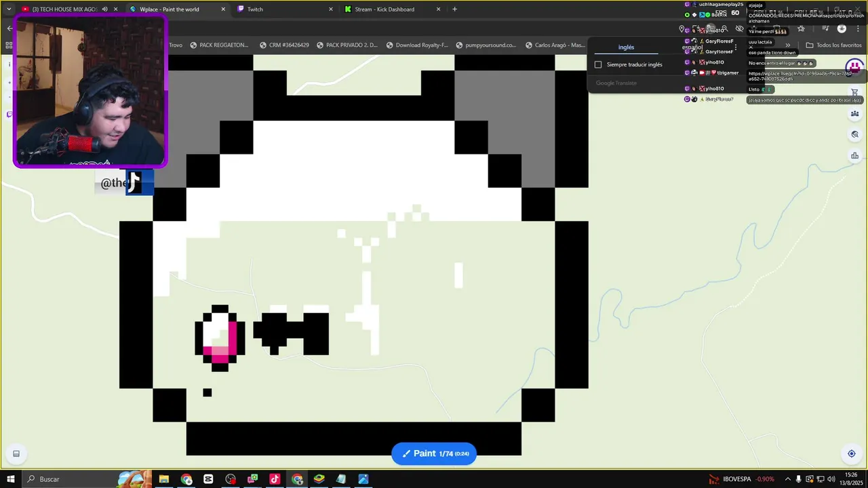Open File Explorer from taskbar

[164, 479]
